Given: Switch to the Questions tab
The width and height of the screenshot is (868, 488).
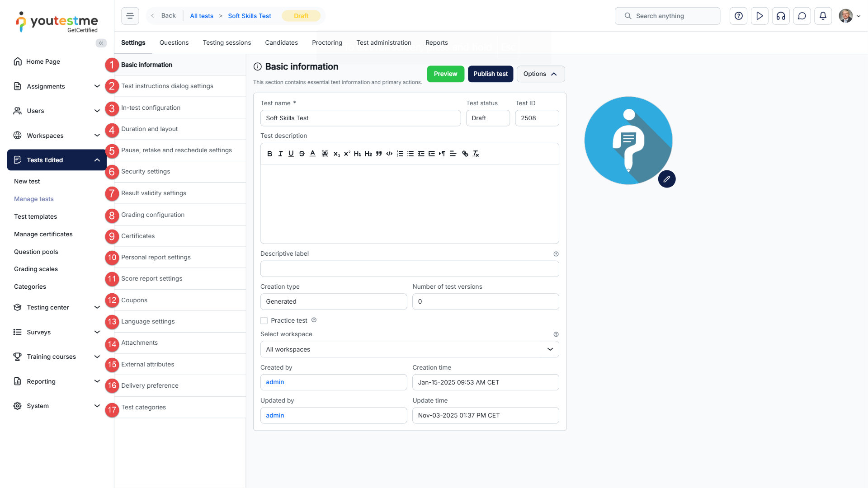Looking at the screenshot, I should [174, 42].
